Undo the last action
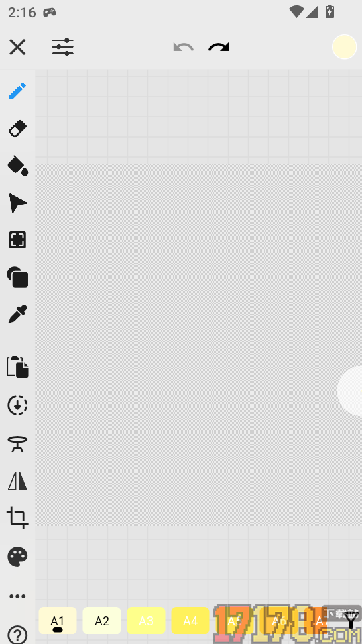Image resolution: width=362 pixels, height=644 pixels. click(x=184, y=47)
